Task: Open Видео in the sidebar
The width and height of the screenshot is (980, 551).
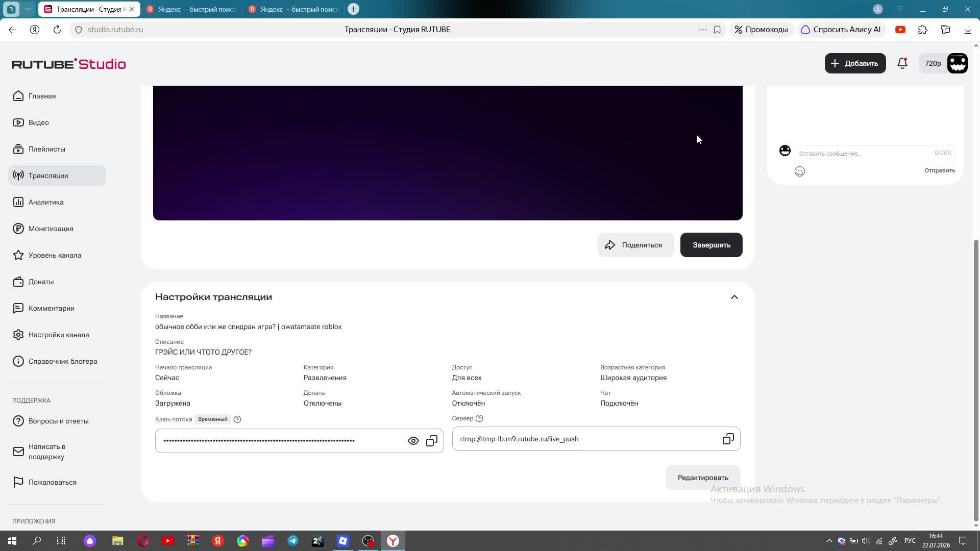Action: [x=57, y=122]
